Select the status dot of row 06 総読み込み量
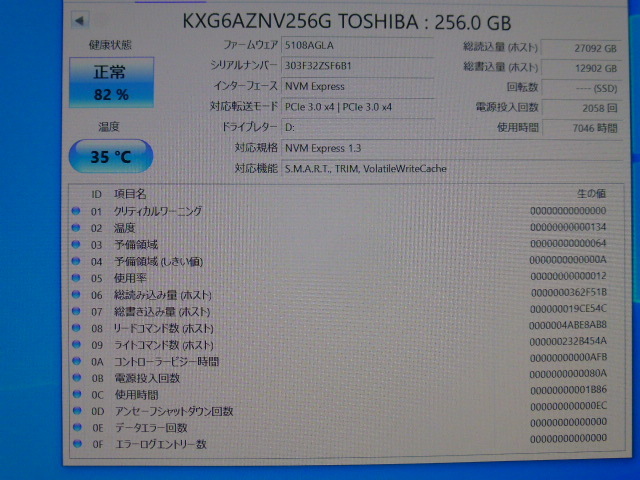Image resolution: width=640 pixels, height=480 pixels. coord(76,295)
